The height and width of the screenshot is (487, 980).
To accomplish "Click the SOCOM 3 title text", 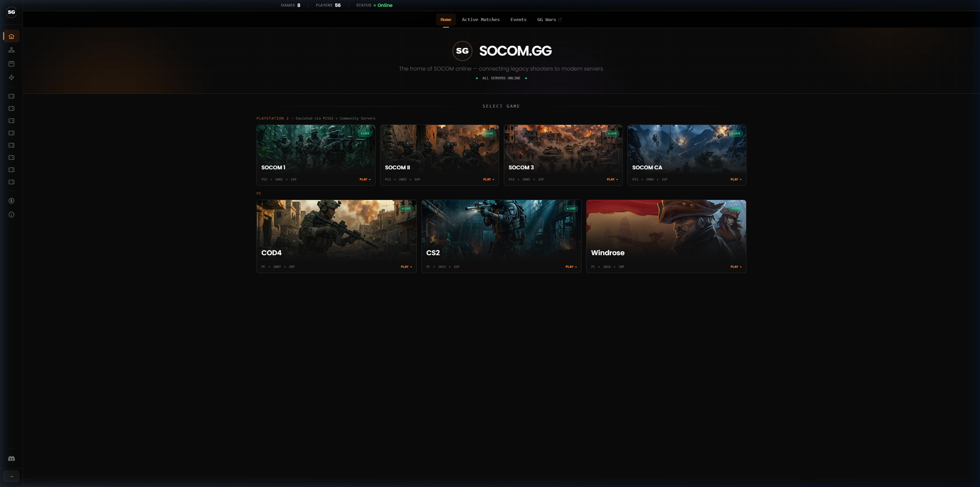I will point(521,167).
